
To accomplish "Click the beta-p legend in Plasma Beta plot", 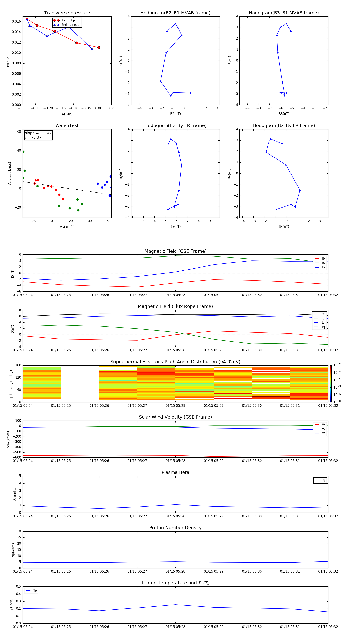I will (320, 480).
